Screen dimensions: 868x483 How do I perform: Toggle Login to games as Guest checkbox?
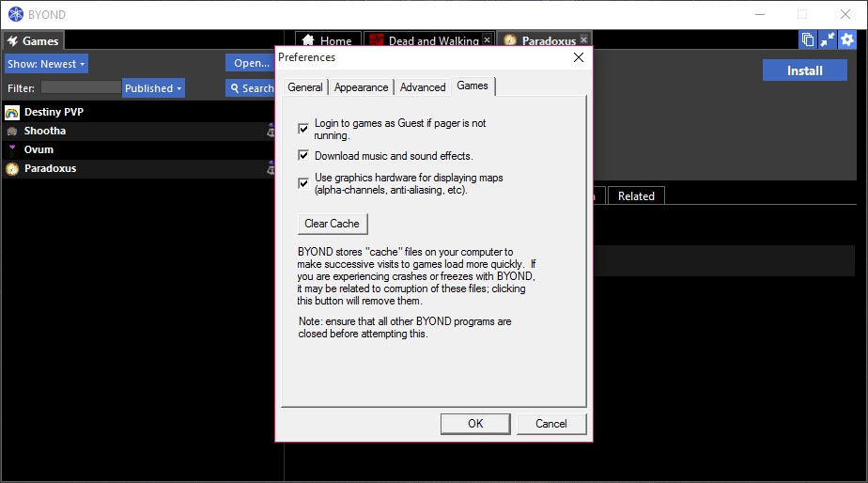(303, 129)
